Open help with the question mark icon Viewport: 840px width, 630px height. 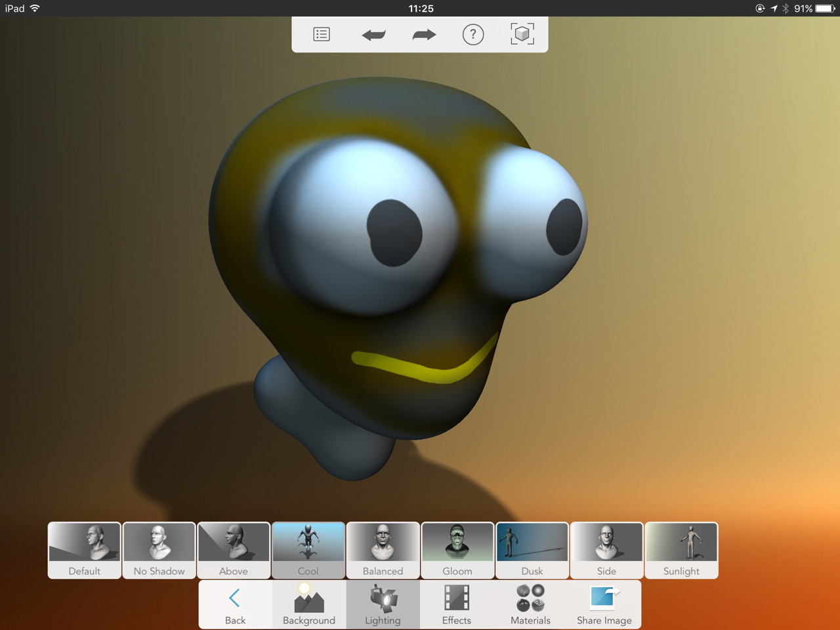point(472,34)
